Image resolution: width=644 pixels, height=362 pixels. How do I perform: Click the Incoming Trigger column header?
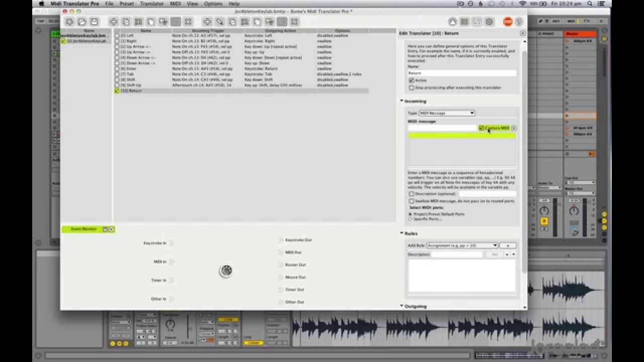pos(207,31)
